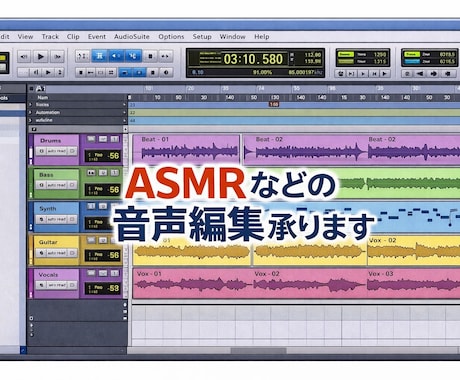Toggle the first small button atop the Bass header
The image size is (460, 380).
[x=91, y=172]
